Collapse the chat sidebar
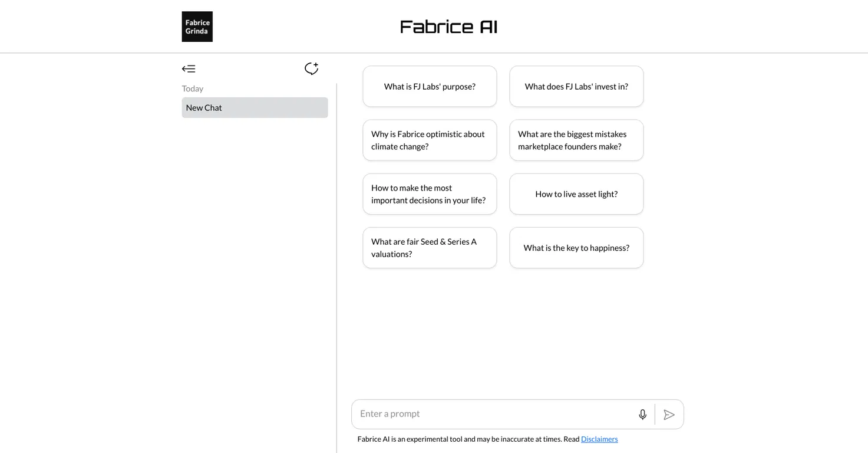The image size is (868, 453). [189, 69]
